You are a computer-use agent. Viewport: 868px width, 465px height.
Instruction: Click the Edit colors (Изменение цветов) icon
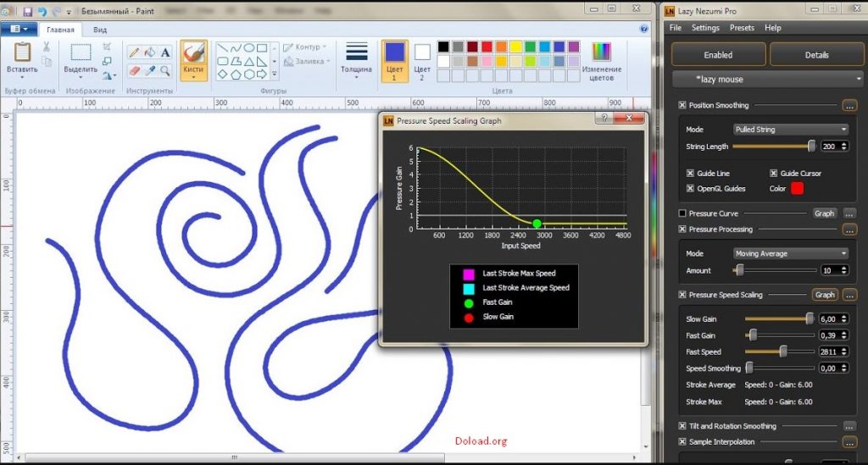click(x=601, y=52)
